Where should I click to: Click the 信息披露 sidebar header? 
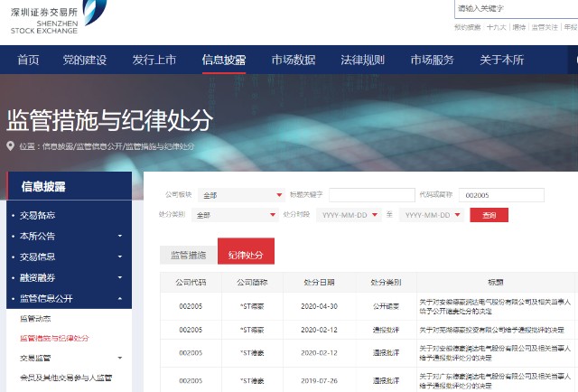tap(70, 187)
